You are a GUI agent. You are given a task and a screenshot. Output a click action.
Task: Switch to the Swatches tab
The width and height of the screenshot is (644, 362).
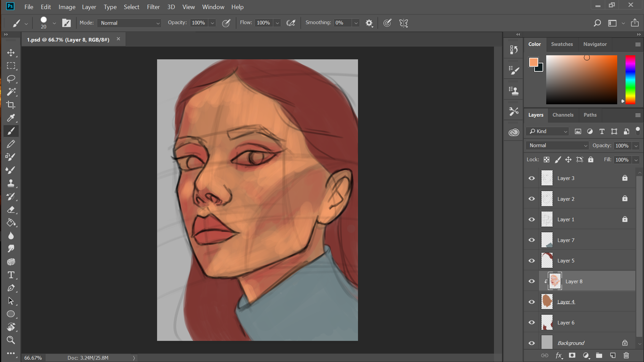(x=562, y=44)
